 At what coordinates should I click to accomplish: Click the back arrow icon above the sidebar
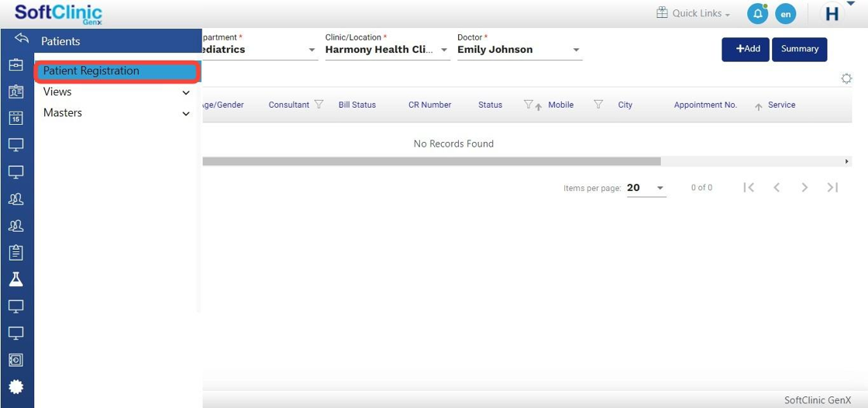22,38
